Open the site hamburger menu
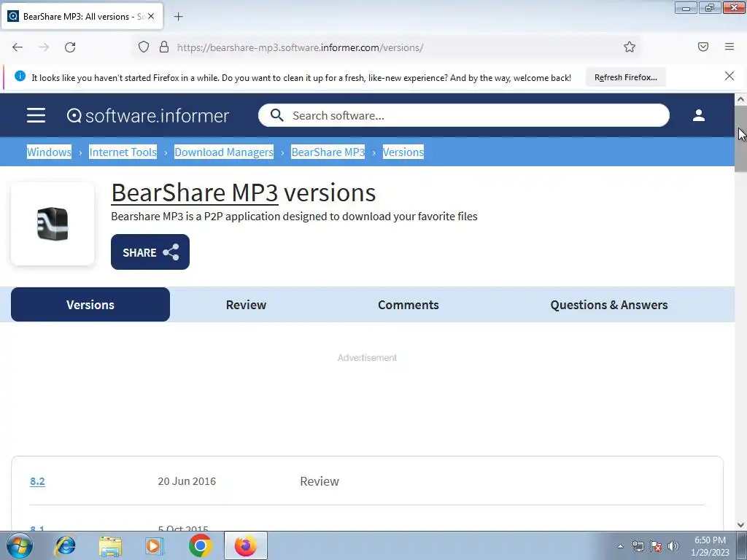The height and width of the screenshot is (560, 747). (36, 115)
